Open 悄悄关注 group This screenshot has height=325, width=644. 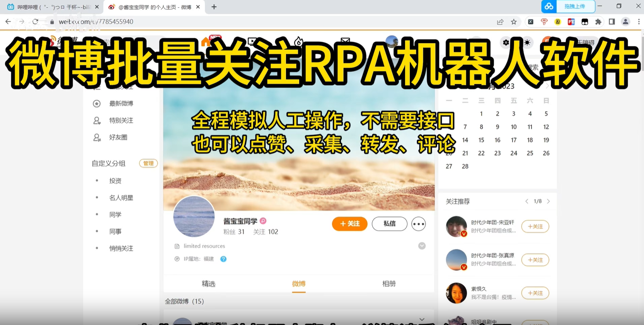coord(121,249)
